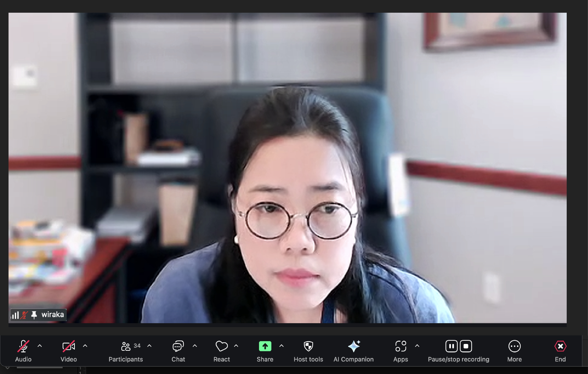Expand the reactions options caret
588x374 pixels.
tap(236, 346)
